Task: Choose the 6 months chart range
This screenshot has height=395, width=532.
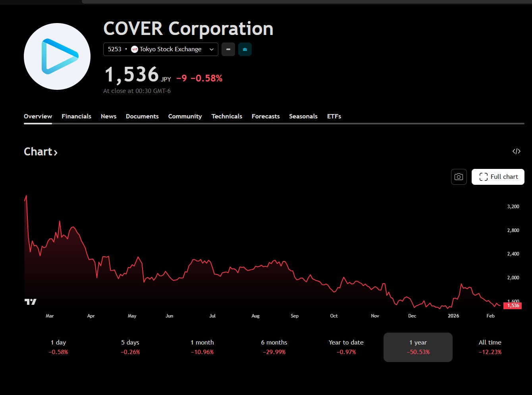Action: click(274, 347)
